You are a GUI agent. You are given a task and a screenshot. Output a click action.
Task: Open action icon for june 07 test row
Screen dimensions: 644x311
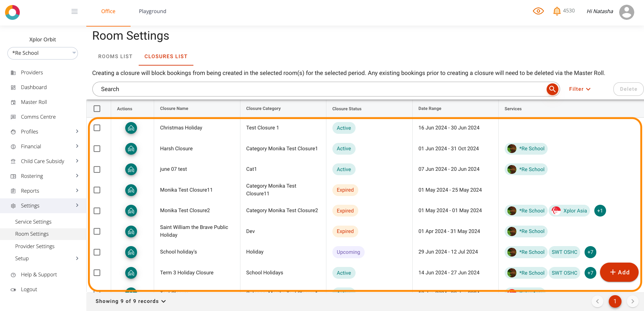coord(131,169)
